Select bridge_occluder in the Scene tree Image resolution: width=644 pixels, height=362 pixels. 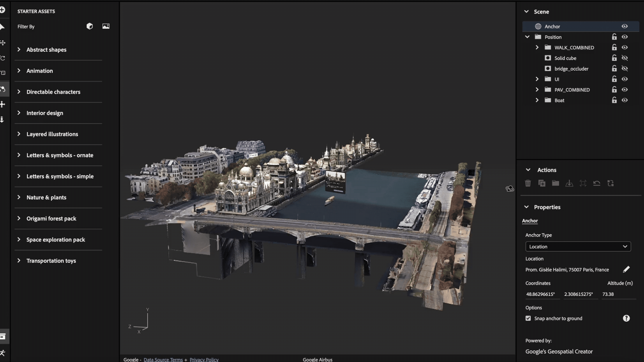(571, 69)
